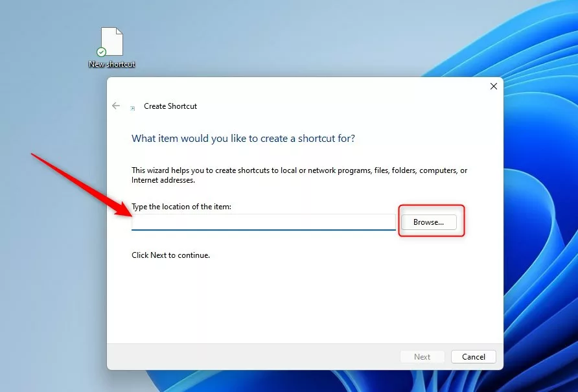Click the 'Create Shortcut' title text
Screen dimensions: 578x392
coord(170,106)
